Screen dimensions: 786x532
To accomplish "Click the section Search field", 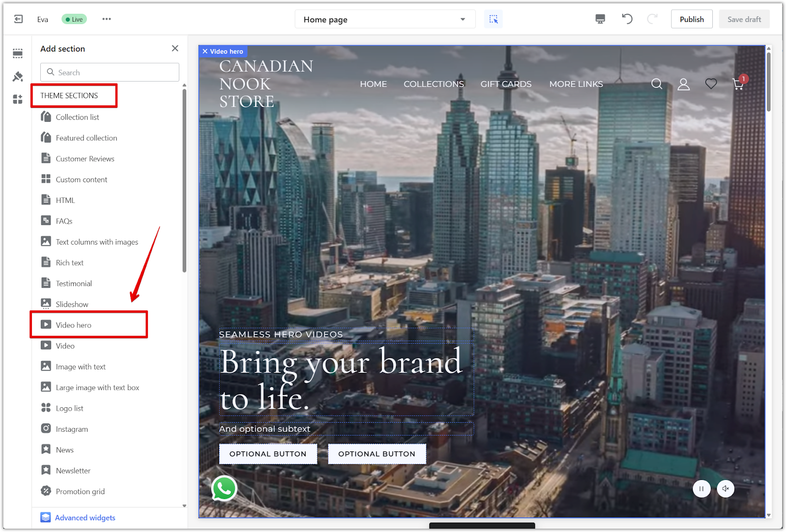I will pyautogui.click(x=110, y=72).
